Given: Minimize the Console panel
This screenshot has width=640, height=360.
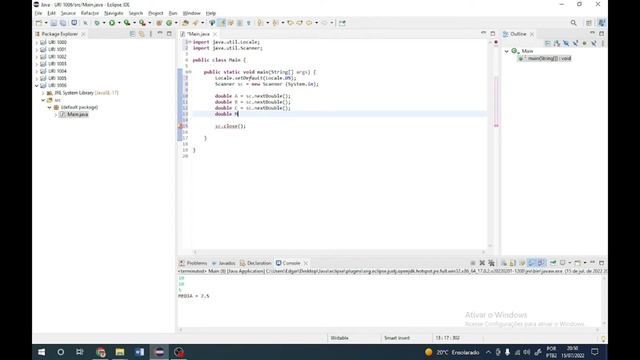Looking at the screenshot, I should pyautogui.click(x=592, y=263).
